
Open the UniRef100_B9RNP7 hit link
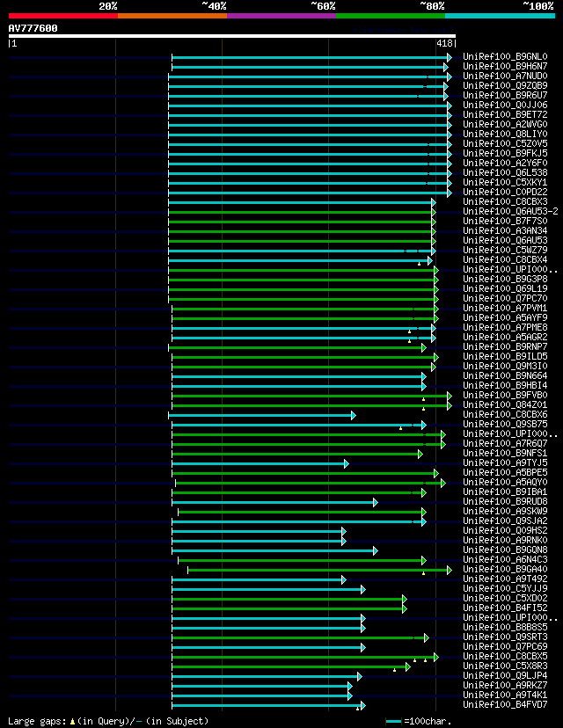[505, 346]
